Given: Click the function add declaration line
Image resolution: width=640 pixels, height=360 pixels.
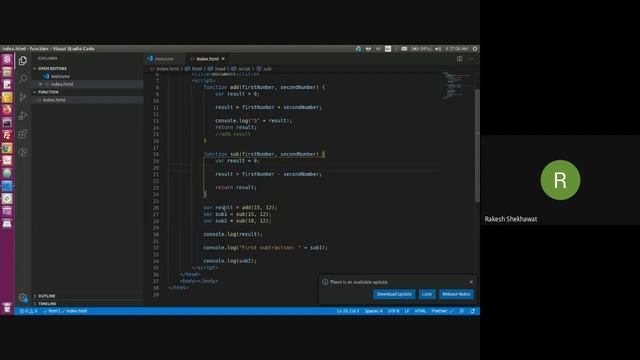Looking at the screenshot, I should [264, 87].
